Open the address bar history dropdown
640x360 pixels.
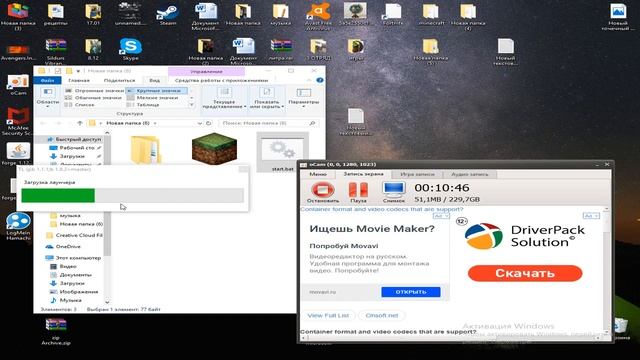click(x=199, y=123)
